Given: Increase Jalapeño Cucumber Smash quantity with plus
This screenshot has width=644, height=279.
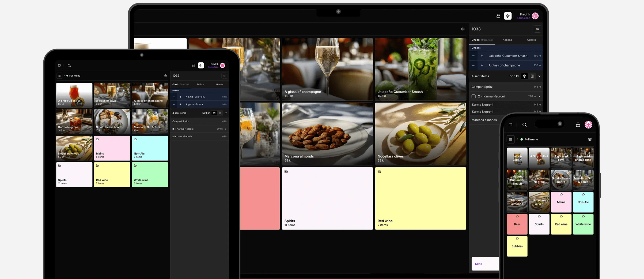Looking at the screenshot, I should pyautogui.click(x=482, y=56).
